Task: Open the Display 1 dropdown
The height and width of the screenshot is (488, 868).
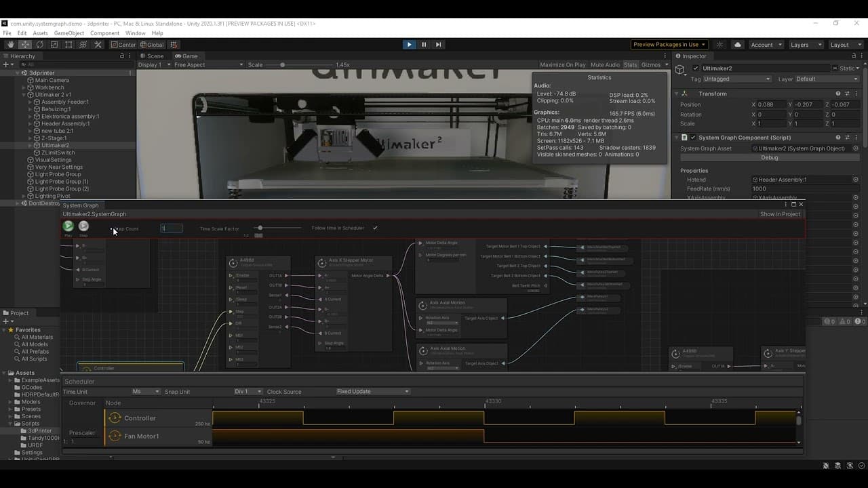Action: coord(155,65)
